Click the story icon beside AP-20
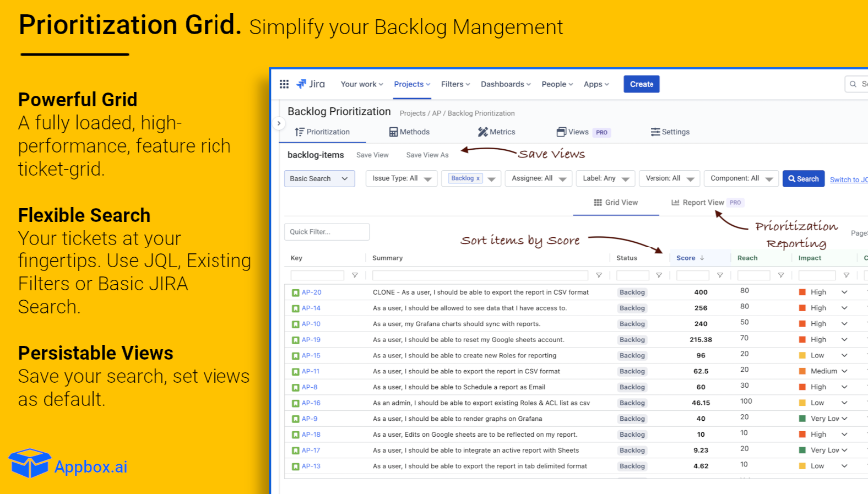Viewport: 868px width, 494px height. (x=295, y=293)
